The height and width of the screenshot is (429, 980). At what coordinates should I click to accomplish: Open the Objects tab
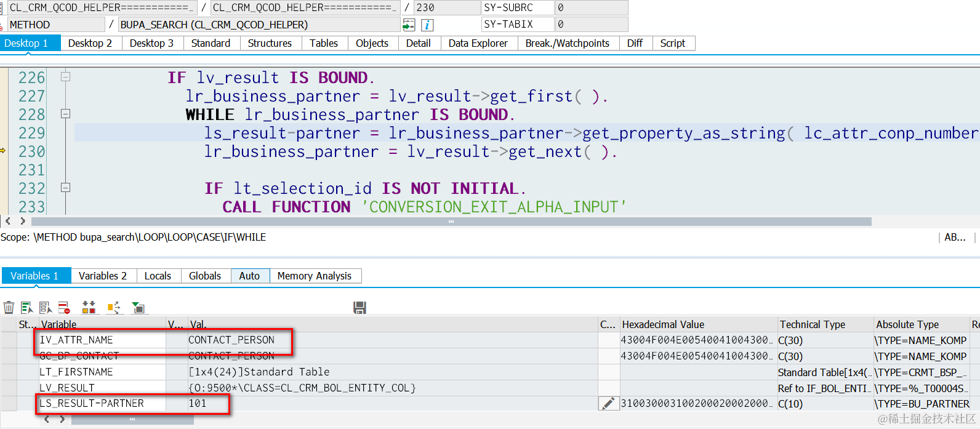pos(372,43)
